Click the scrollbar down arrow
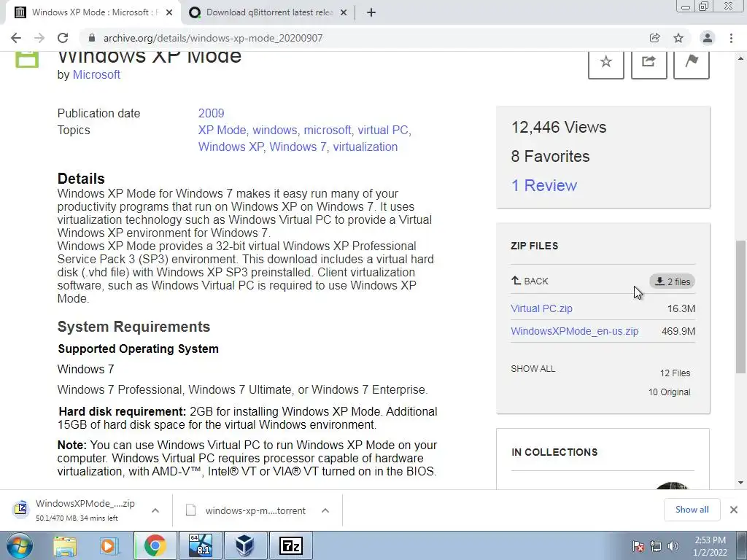Screen dimensions: 747x560 coord(741,483)
